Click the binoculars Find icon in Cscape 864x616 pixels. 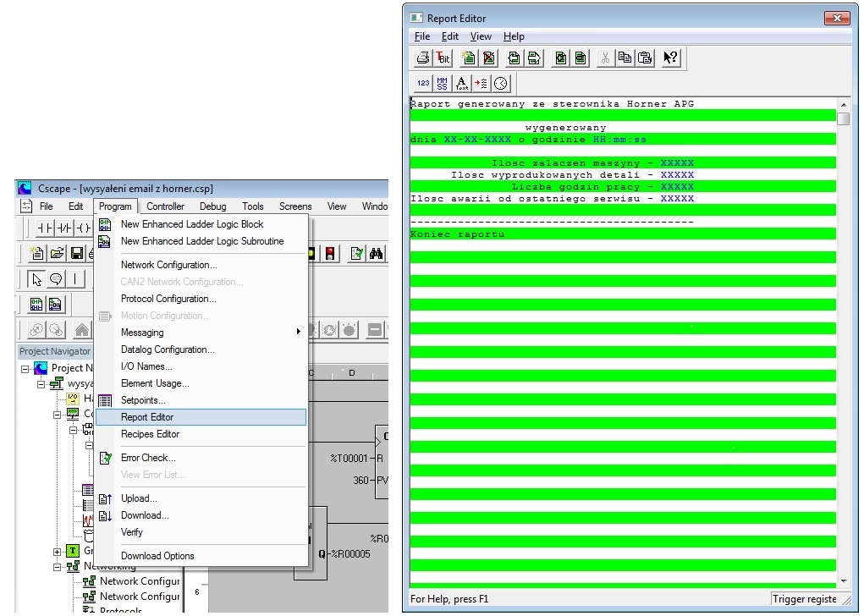(x=377, y=254)
